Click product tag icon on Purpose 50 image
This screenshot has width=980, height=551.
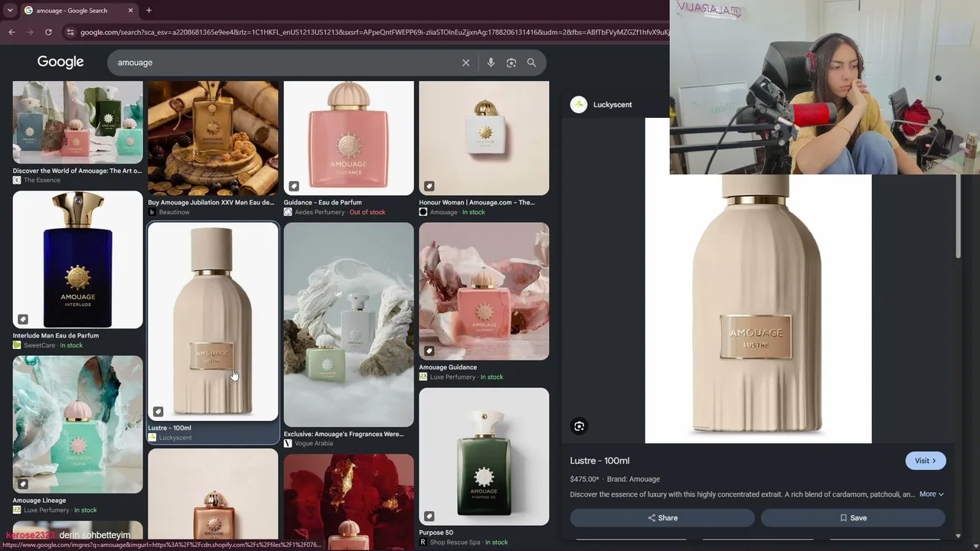point(430,516)
